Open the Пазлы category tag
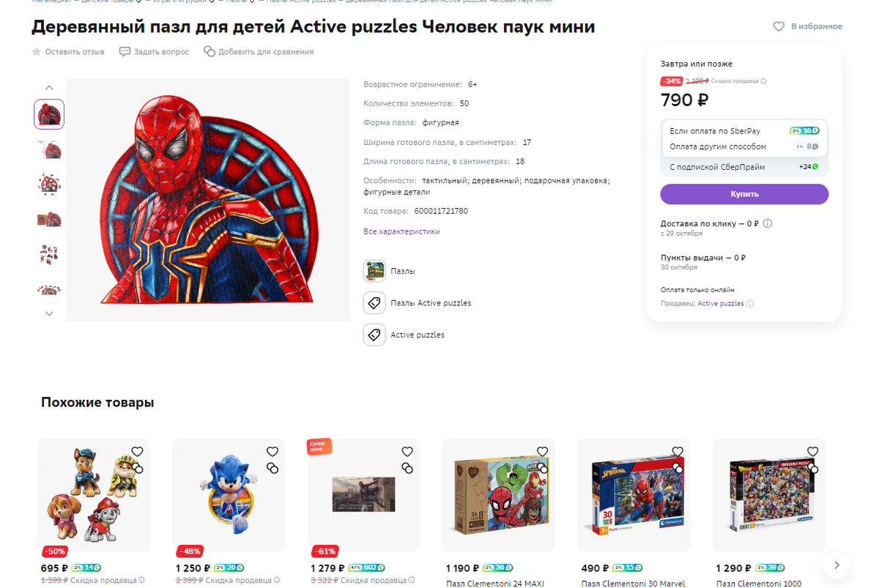This screenshot has height=588, width=879. tap(375, 271)
